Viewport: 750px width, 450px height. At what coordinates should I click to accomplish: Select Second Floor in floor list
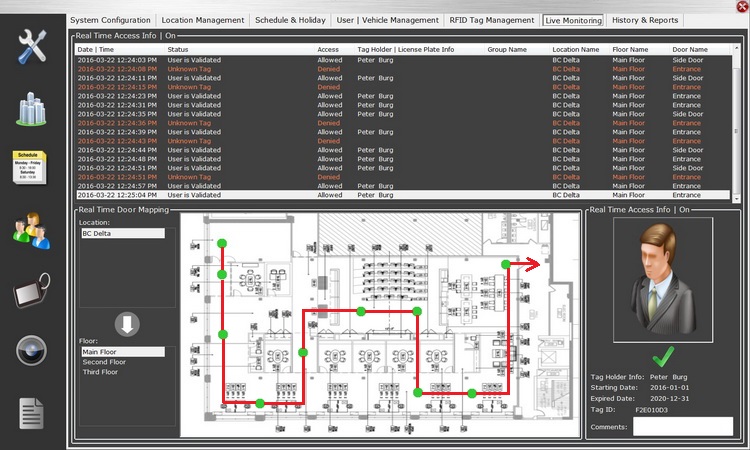point(103,362)
